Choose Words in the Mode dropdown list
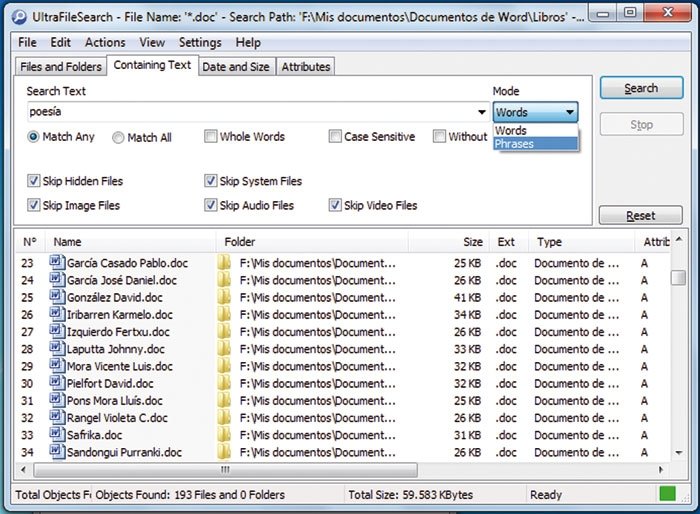Viewport: 700px width, 514px height. pos(536,131)
